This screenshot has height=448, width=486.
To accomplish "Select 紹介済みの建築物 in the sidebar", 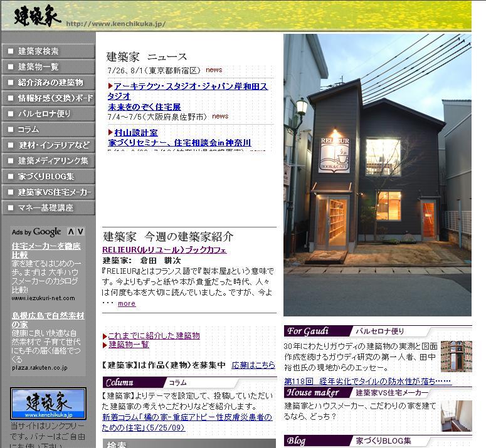I will (x=48, y=82).
